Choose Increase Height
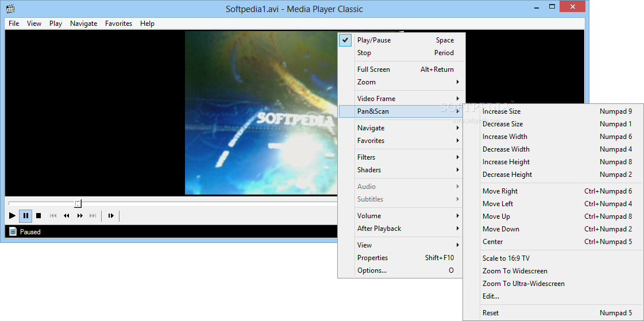 click(x=553, y=162)
